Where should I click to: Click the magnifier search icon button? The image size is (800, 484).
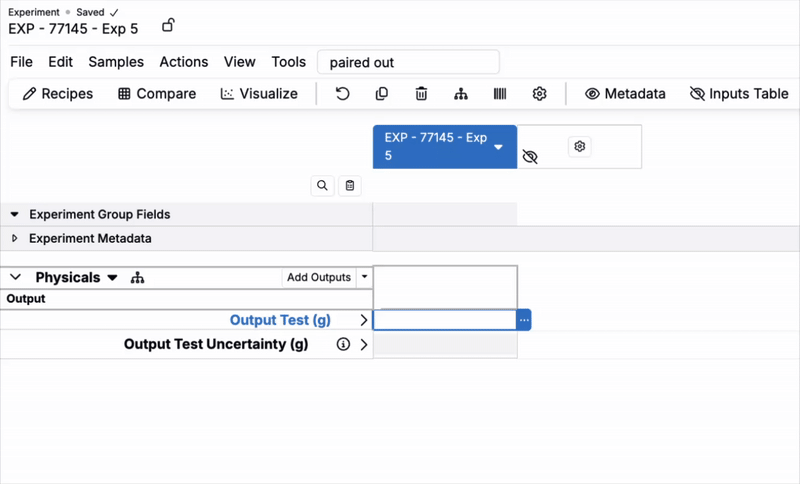(322, 185)
